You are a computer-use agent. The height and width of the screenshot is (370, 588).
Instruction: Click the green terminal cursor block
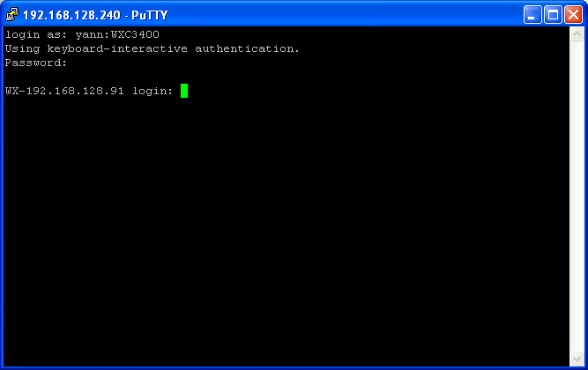[x=184, y=91]
